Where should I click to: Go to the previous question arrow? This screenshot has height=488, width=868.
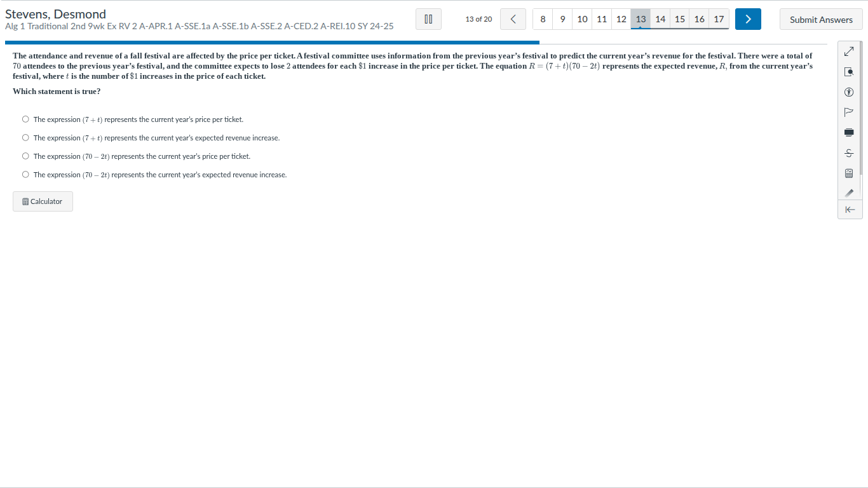click(x=513, y=19)
